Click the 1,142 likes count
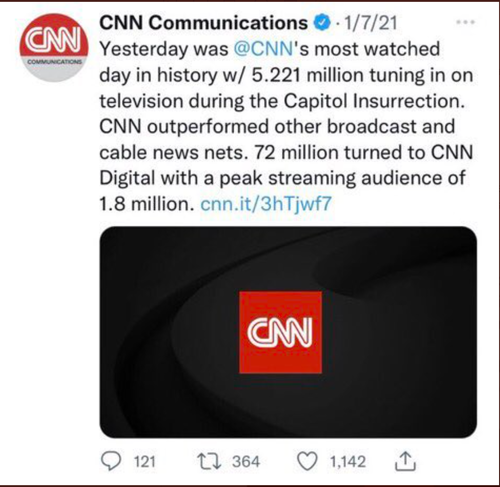The image size is (500, 487). pyautogui.click(x=348, y=462)
